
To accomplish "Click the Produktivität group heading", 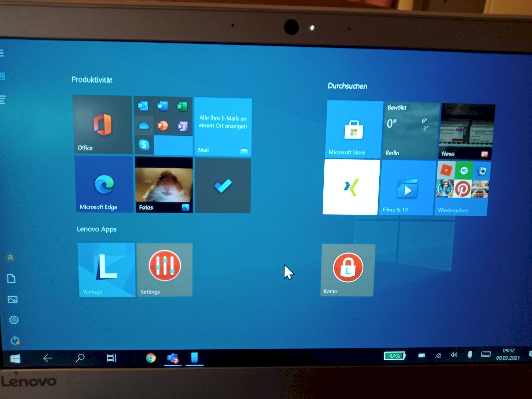I will pyautogui.click(x=92, y=80).
